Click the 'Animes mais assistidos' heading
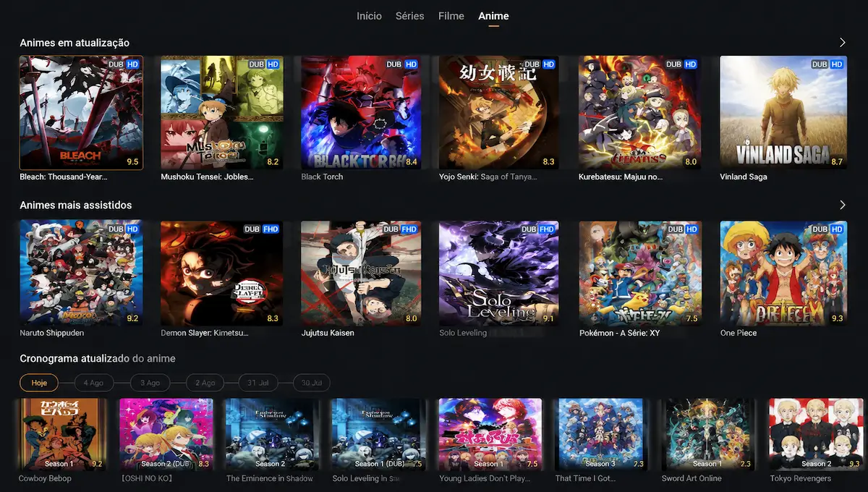 coord(76,205)
